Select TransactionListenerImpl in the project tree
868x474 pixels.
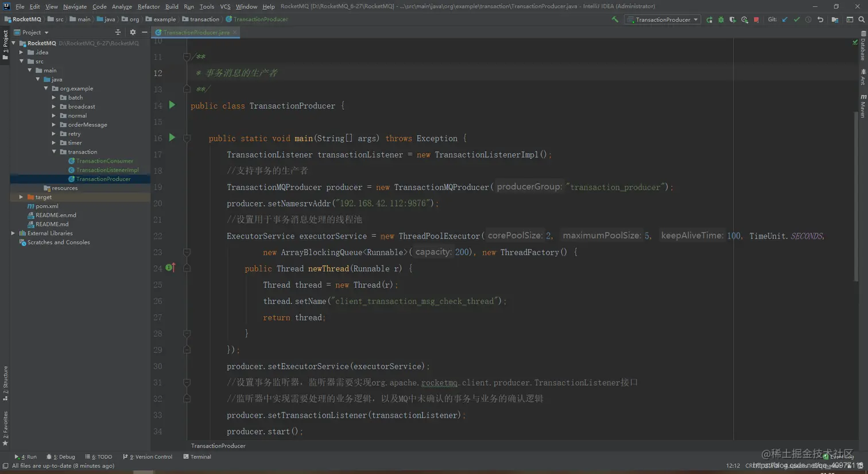click(x=107, y=170)
